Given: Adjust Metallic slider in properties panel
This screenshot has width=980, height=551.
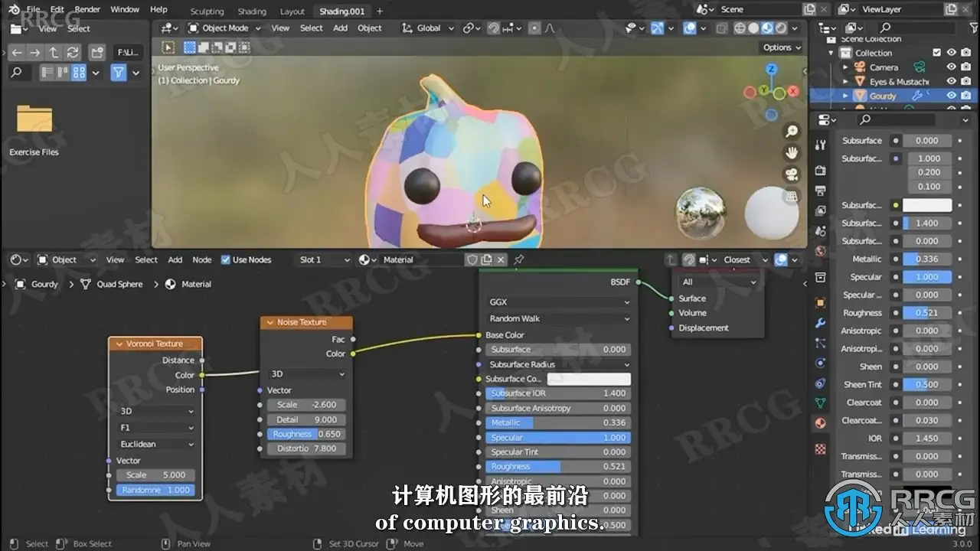Looking at the screenshot, I should pos(927,259).
